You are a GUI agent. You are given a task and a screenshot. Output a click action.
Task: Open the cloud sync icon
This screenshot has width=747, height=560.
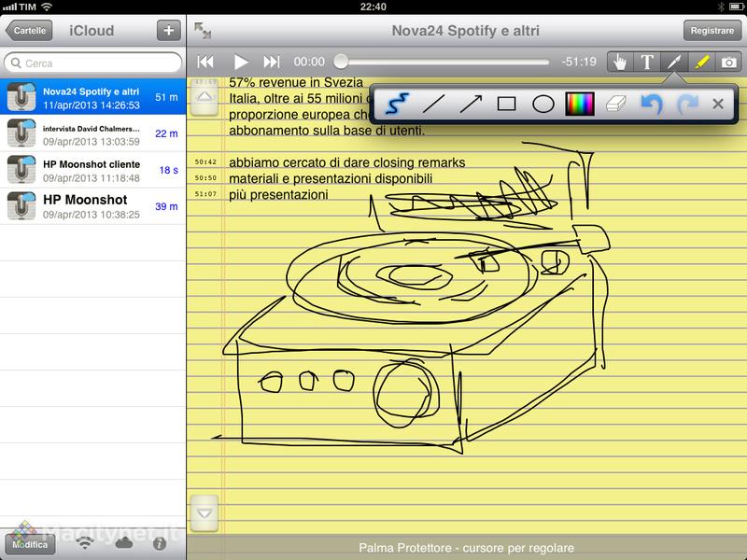click(124, 543)
